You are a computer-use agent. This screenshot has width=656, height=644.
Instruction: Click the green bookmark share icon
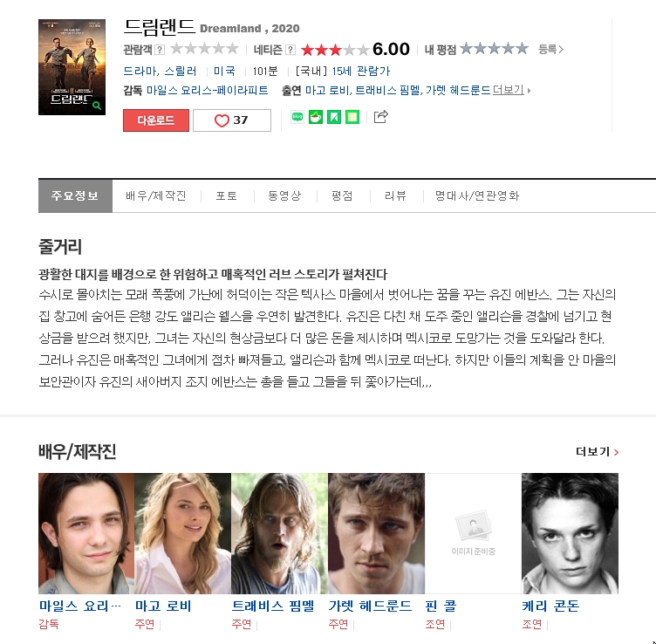point(334,117)
